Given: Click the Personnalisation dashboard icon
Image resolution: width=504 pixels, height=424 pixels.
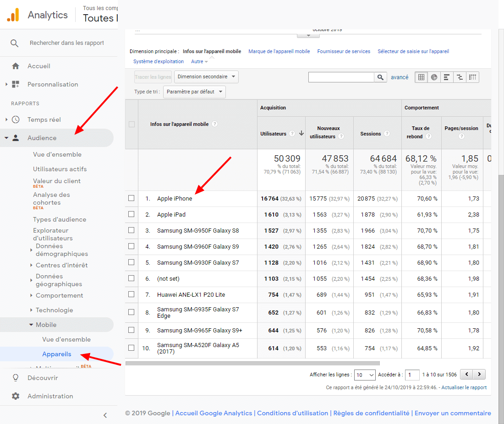Looking at the screenshot, I should click(x=16, y=84).
